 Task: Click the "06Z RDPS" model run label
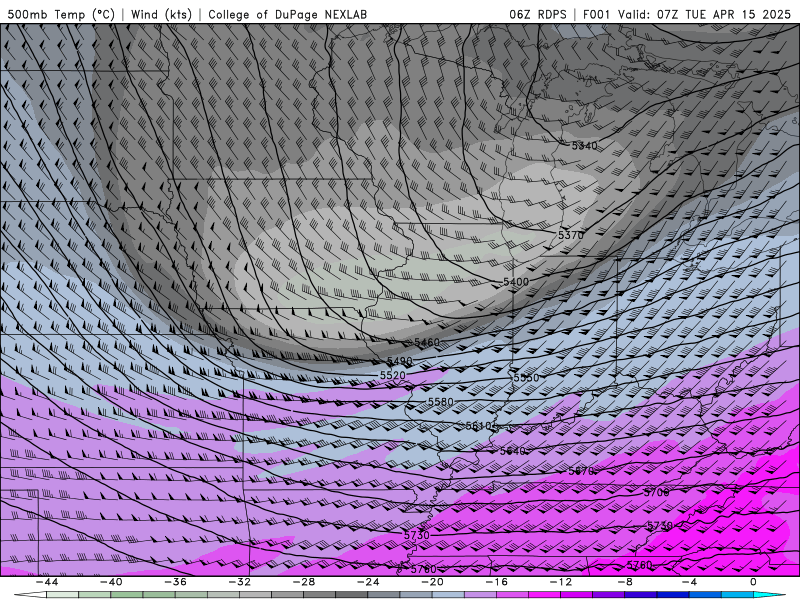[537, 14]
